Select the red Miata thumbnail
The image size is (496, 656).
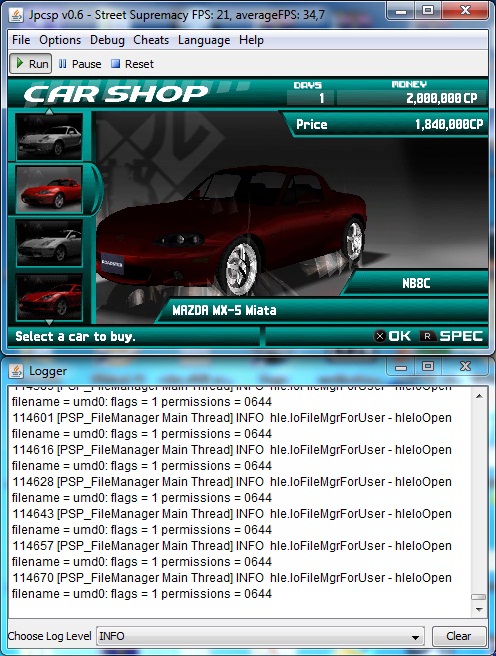(x=49, y=190)
